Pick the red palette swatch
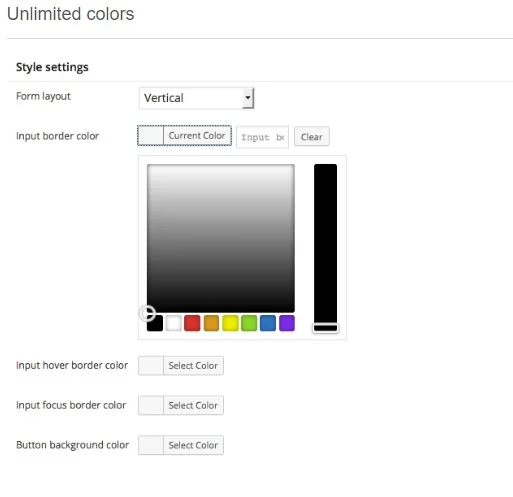513x497 pixels. point(192,323)
